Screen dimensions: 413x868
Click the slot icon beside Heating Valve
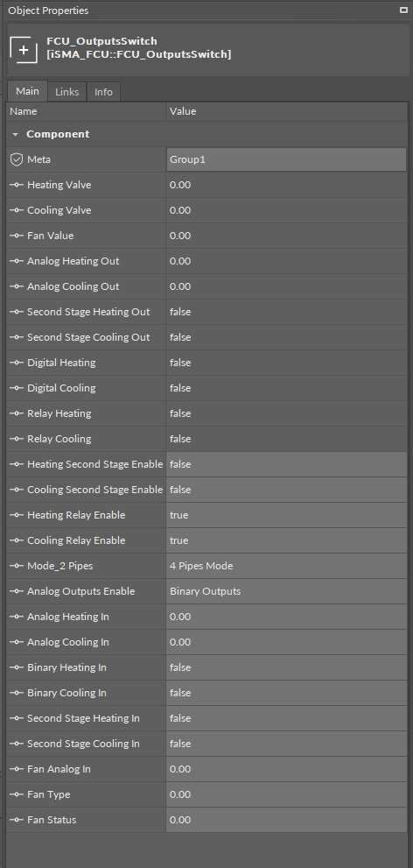point(17,185)
